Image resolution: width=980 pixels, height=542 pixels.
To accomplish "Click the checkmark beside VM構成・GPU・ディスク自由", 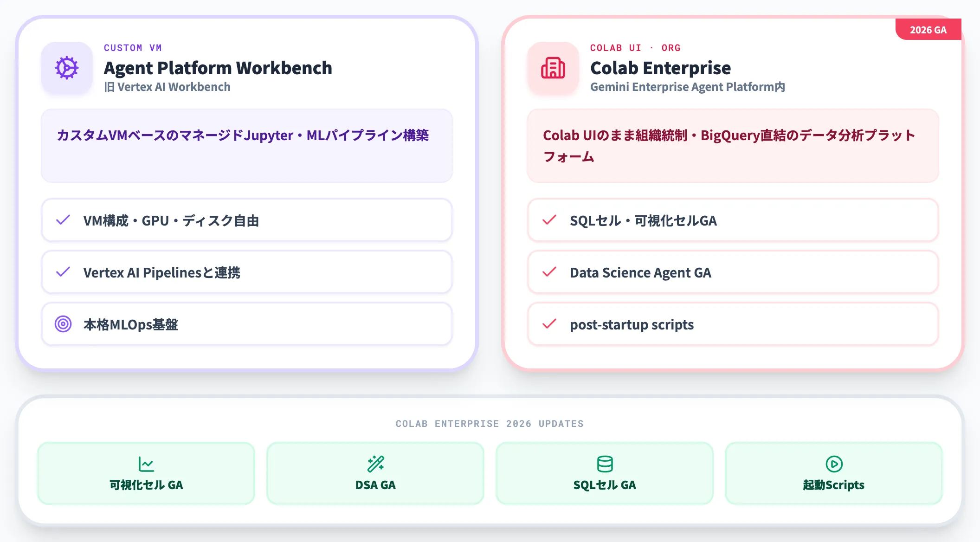I will point(63,220).
